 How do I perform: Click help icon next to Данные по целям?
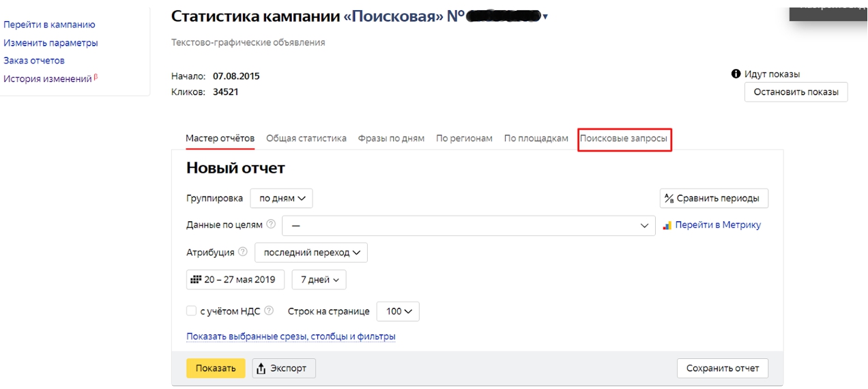tap(271, 225)
